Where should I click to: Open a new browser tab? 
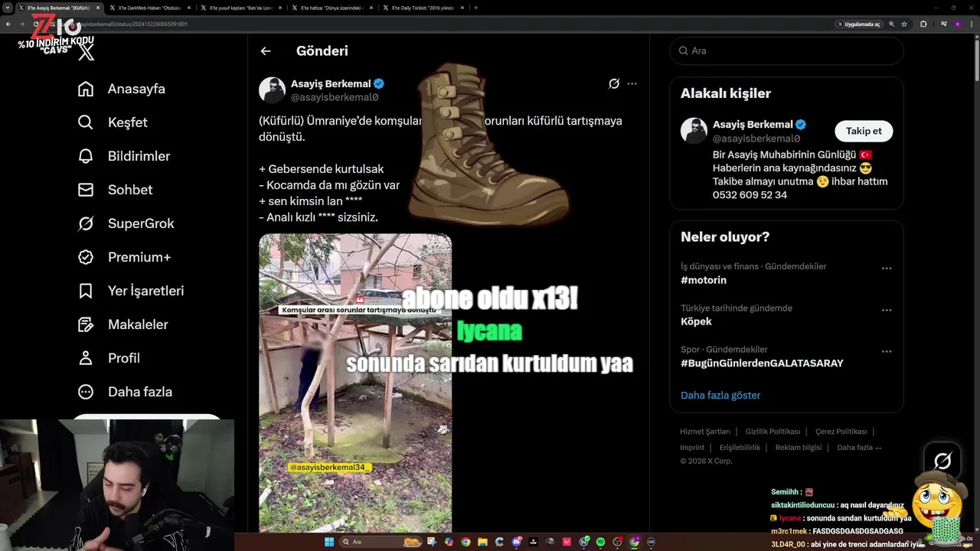pyautogui.click(x=476, y=8)
